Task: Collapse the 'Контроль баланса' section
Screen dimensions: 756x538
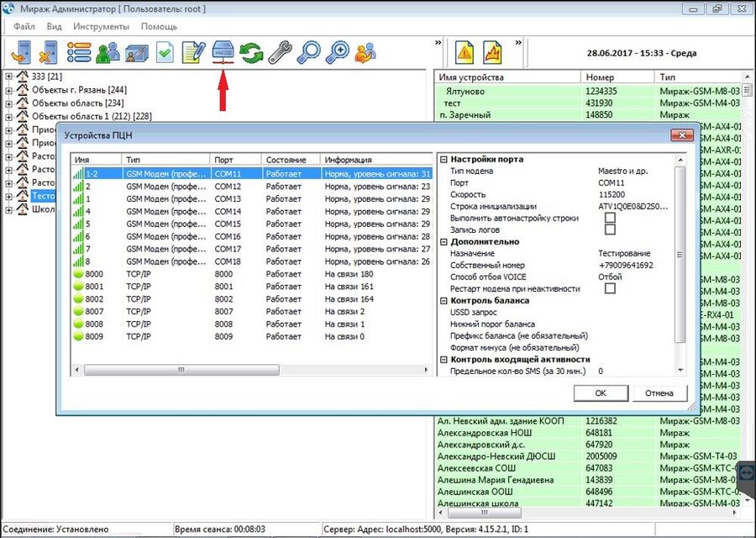Action: [x=444, y=301]
